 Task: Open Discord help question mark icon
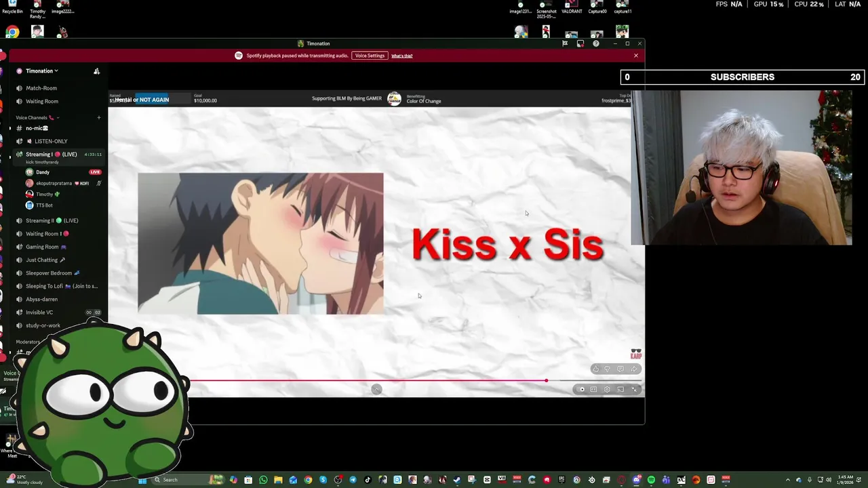[596, 43]
